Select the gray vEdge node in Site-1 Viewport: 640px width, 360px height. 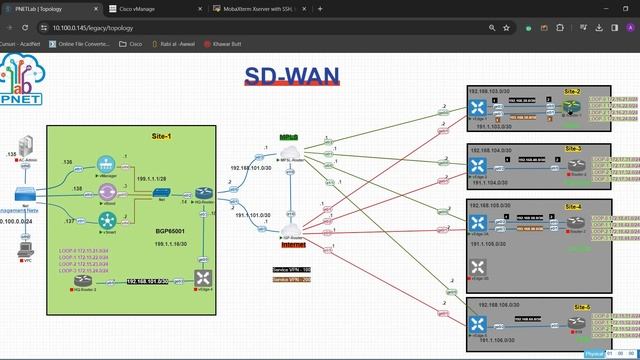coord(203,278)
